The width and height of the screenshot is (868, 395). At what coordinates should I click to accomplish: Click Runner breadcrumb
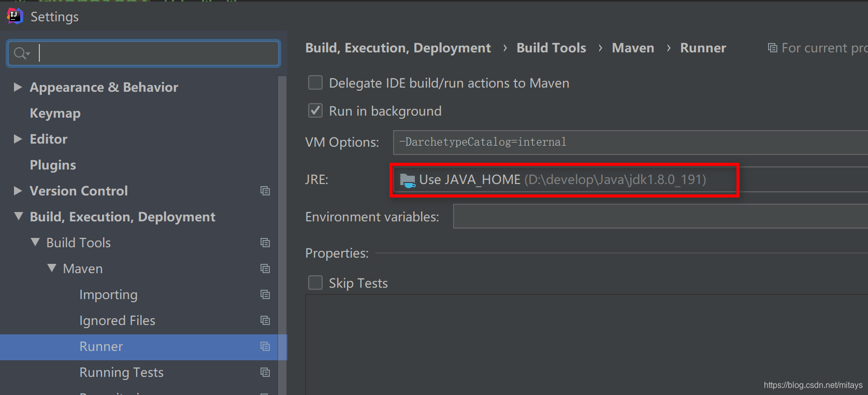pos(703,48)
